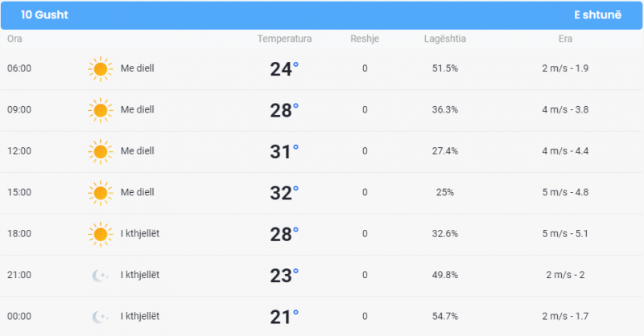Screen dimensions: 644x336
Task: Click the 54.7% humidity value at 00:00
Action: [445, 317]
